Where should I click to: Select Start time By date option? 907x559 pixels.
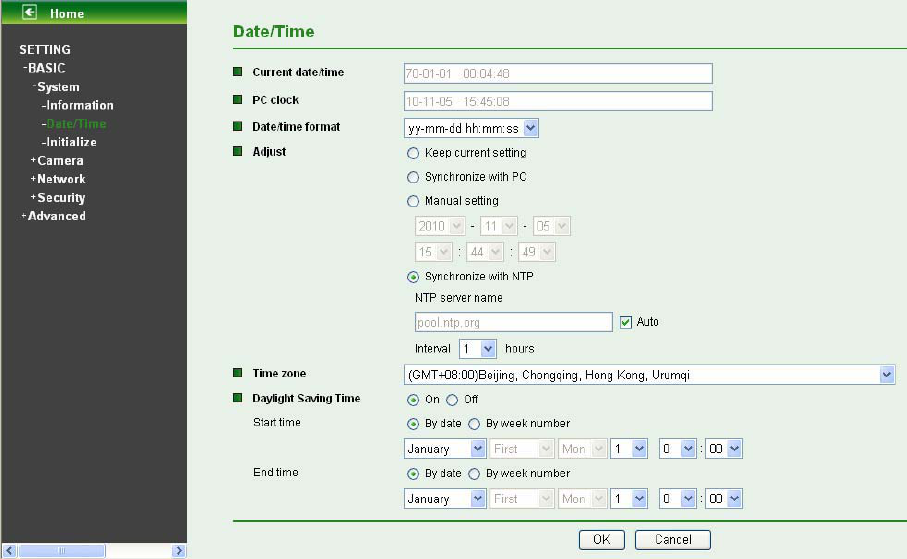(x=413, y=424)
